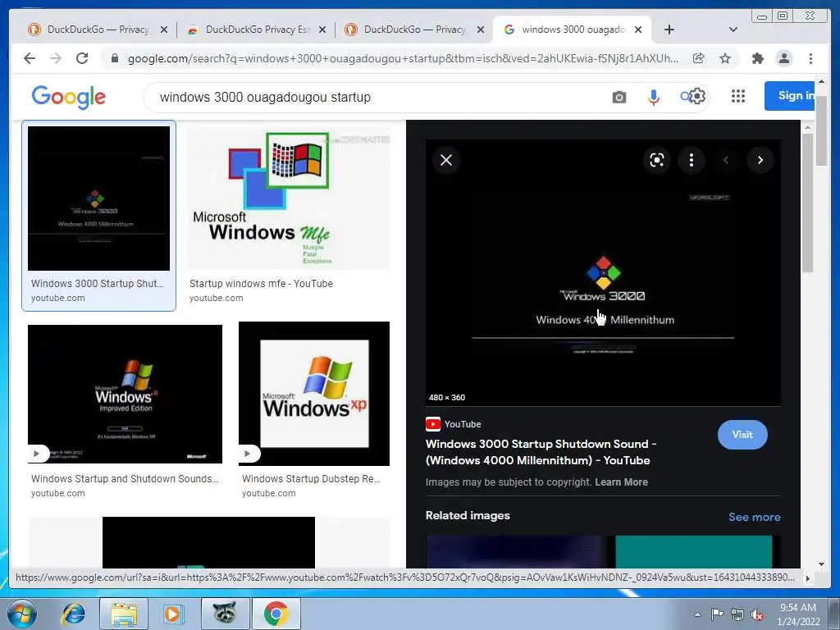Close the image preview panel

click(x=445, y=160)
